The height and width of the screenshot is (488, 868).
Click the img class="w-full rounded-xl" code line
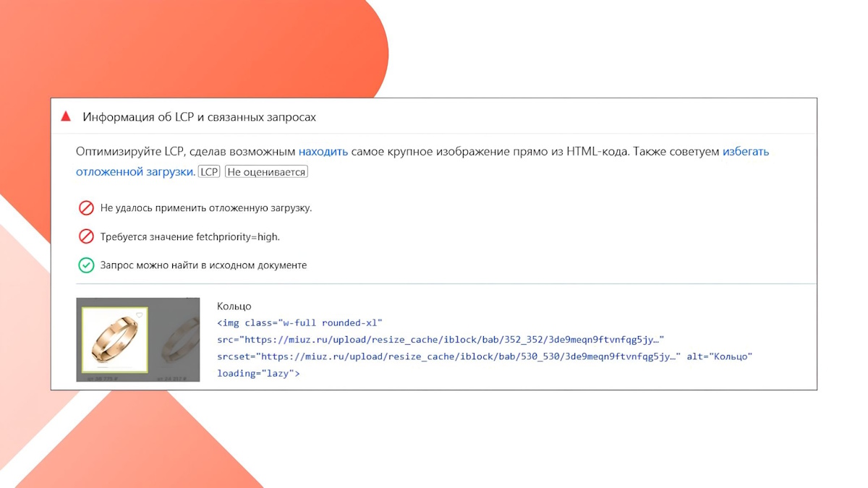click(302, 322)
